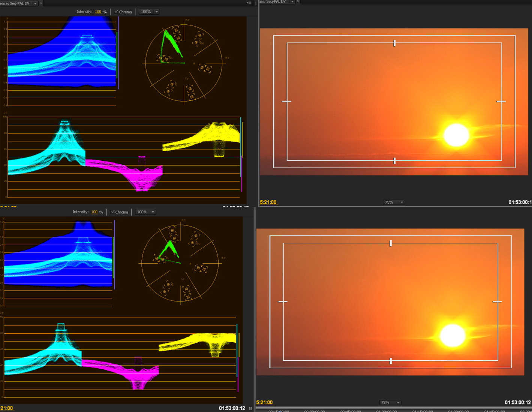Close the Program Seq-PAL DV tab
Viewport: 532px width, 412px height.
298,2
